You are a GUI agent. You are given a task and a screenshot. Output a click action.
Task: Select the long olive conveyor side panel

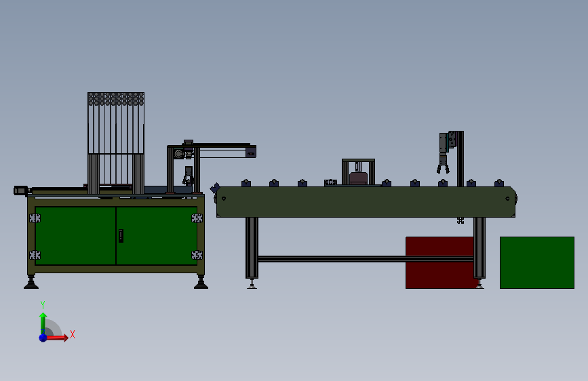[366, 202]
